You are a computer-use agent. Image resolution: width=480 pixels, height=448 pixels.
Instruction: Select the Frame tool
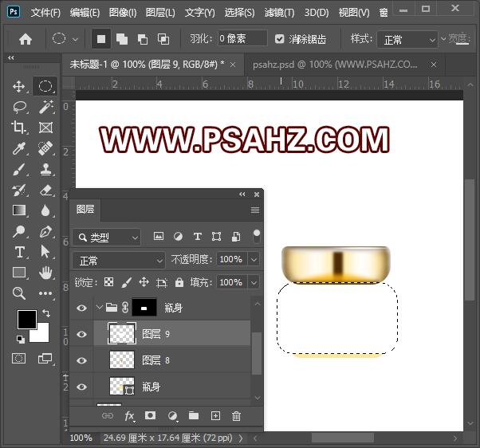[45, 128]
